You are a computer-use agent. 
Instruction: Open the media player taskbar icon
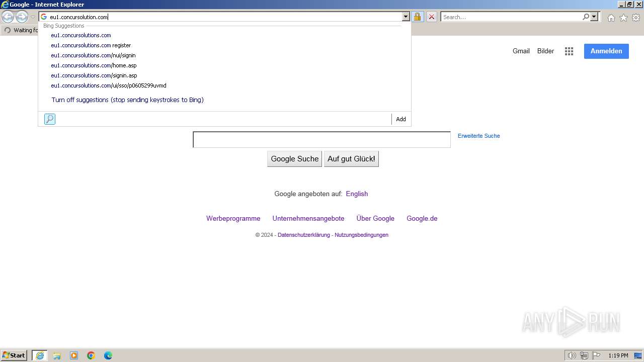point(74,355)
